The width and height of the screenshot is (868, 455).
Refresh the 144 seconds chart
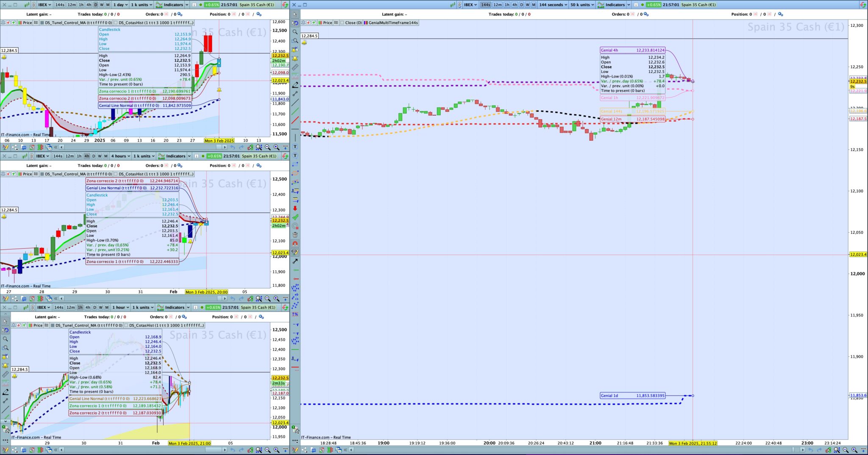(863, 5)
